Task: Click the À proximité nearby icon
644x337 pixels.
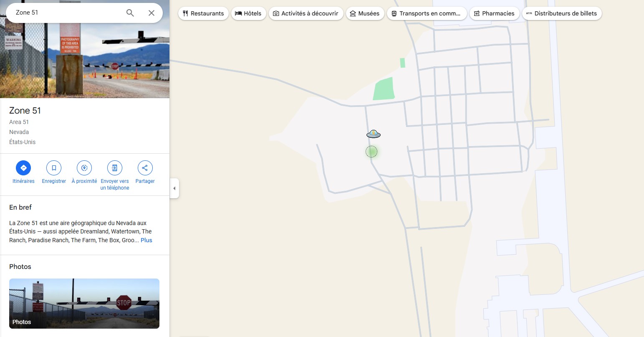Action: tap(84, 168)
